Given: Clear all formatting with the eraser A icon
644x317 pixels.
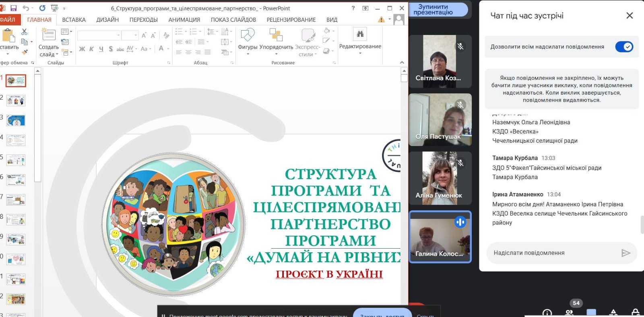Looking at the screenshot, I should click(x=166, y=35).
